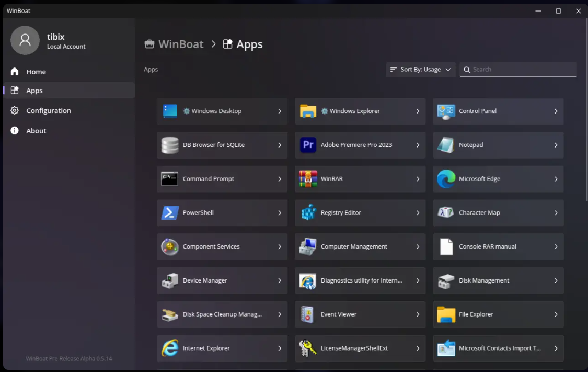Screen dimensions: 588x372
Task: Click the vertical scrollbar thumb
Action: pyautogui.click(x=586, y=109)
